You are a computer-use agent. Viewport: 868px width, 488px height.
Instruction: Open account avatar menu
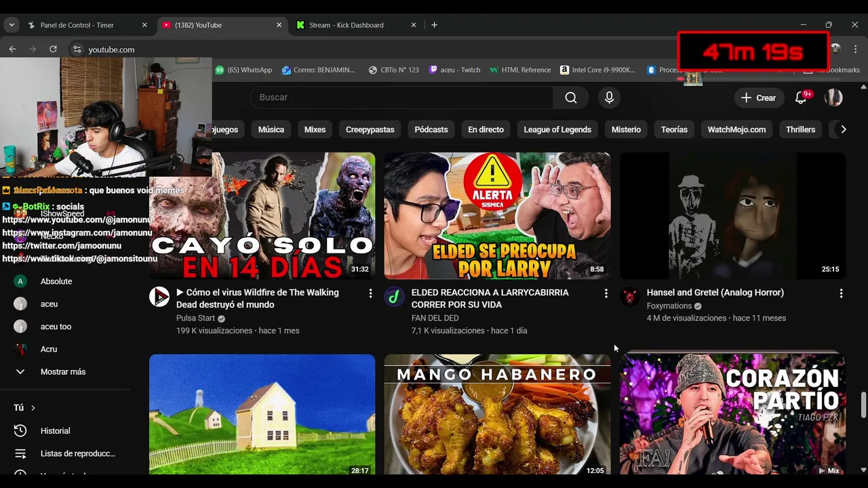(833, 98)
